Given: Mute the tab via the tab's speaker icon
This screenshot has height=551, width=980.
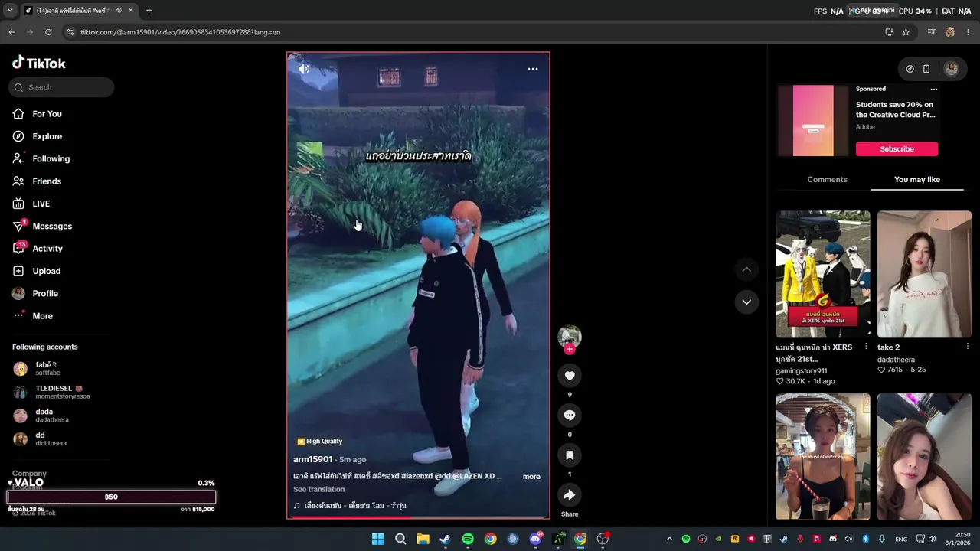Looking at the screenshot, I should coord(118,11).
